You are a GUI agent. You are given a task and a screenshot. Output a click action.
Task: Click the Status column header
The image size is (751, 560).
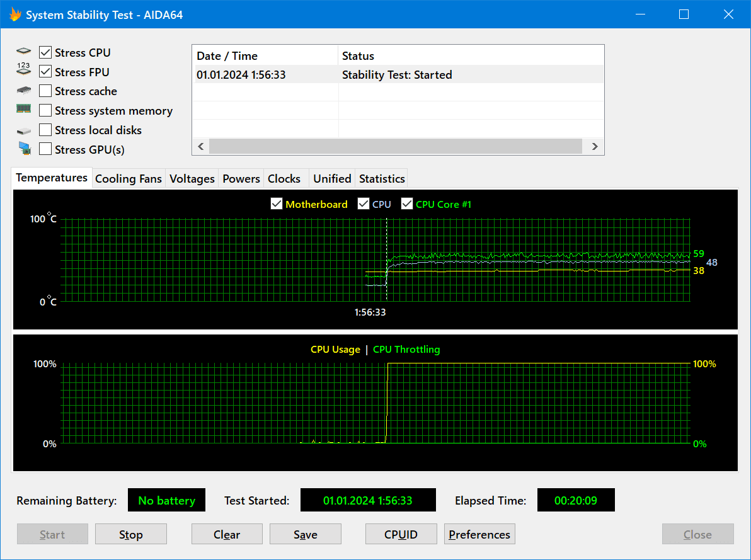click(x=471, y=55)
